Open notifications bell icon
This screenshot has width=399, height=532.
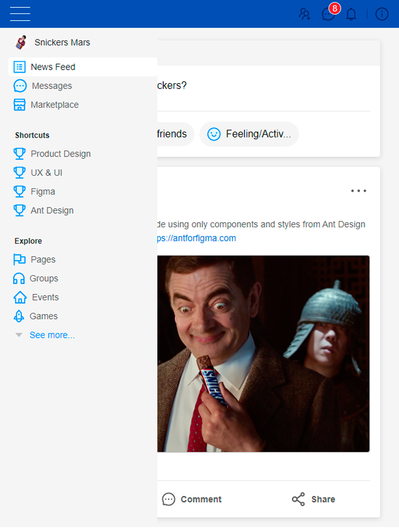coord(351,14)
